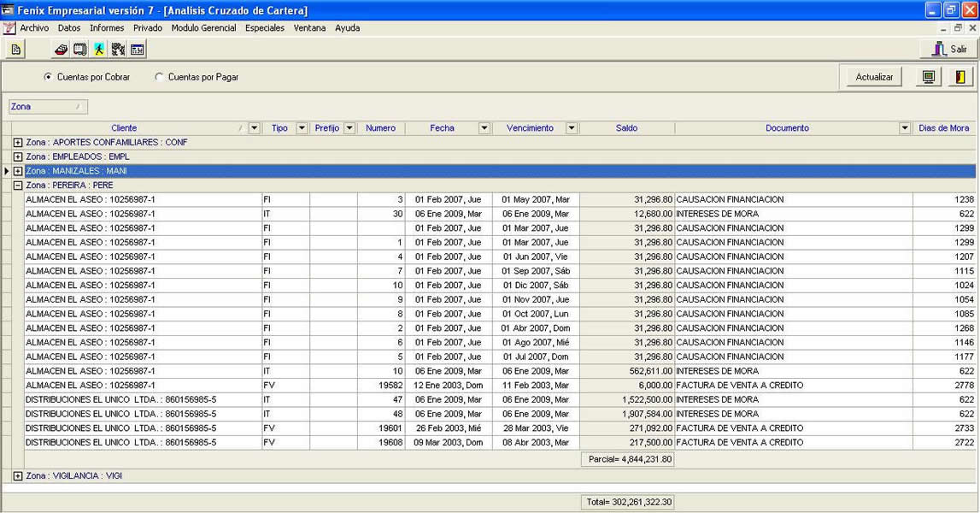The image size is (980, 513).
Task: Open the notepad agenda toolbar icon
Action: tap(80, 50)
